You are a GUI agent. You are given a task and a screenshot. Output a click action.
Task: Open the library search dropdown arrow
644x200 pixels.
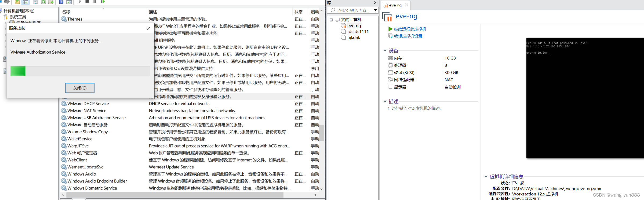click(x=375, y=10)
